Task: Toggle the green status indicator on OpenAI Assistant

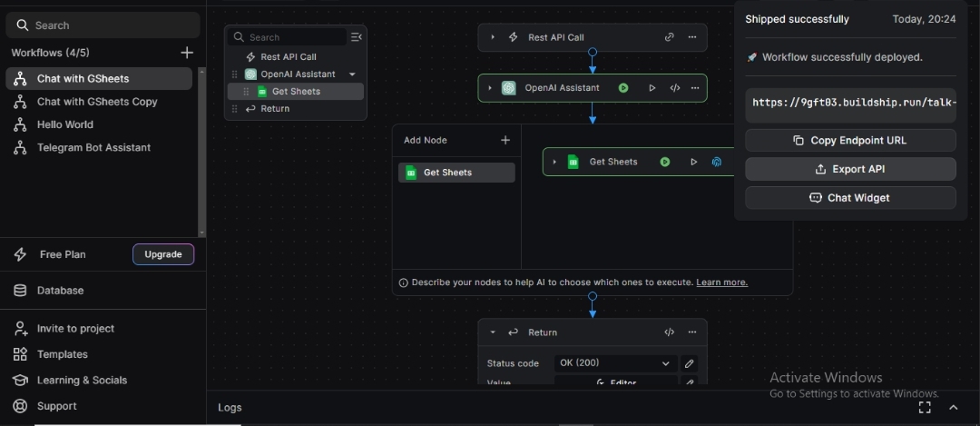Action: [623, 88]
